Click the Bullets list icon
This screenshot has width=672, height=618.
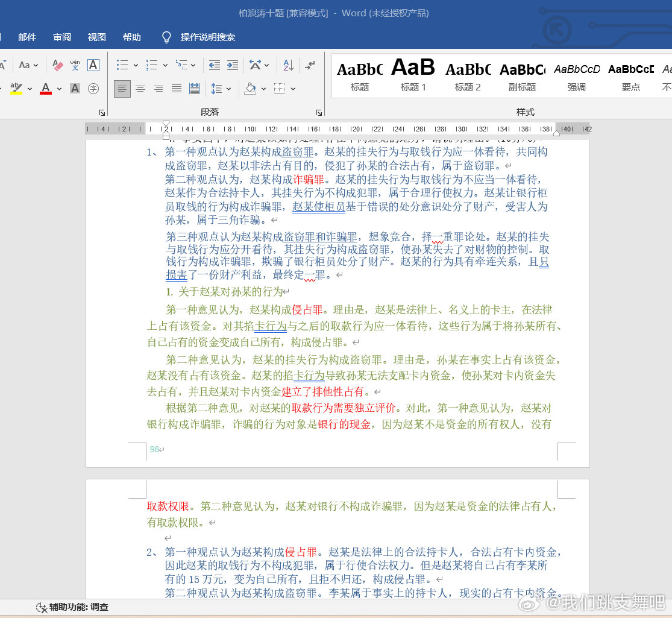(122, 65)
